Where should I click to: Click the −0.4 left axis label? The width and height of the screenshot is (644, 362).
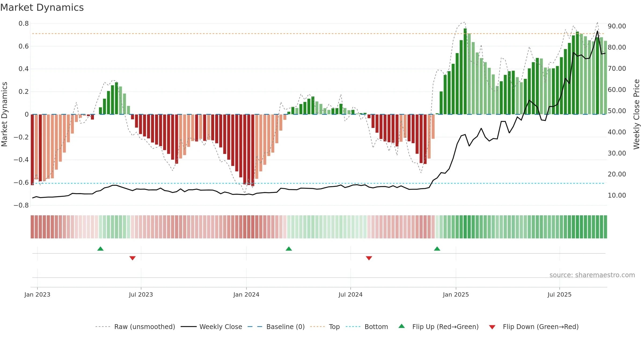tap(21, 160)
